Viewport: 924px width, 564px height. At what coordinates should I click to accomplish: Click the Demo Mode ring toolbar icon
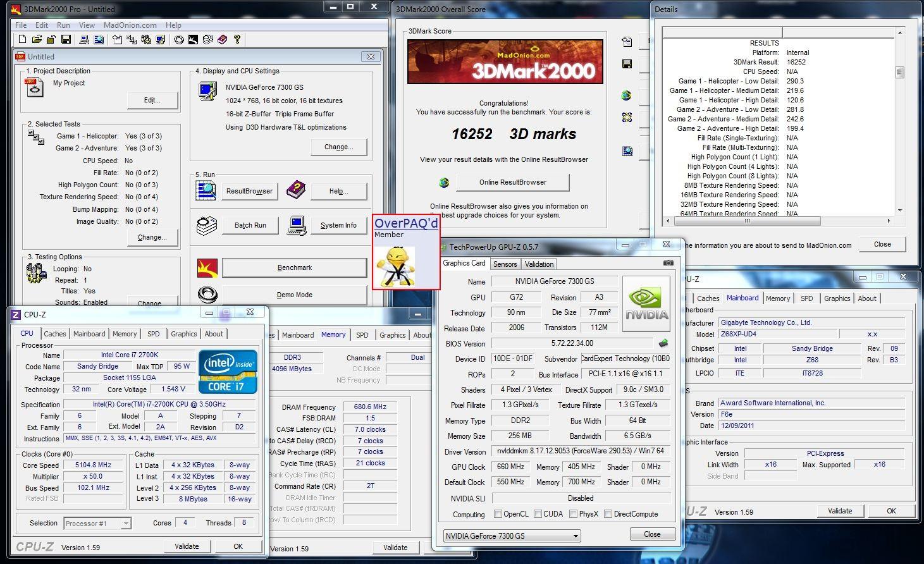(179, 39)
